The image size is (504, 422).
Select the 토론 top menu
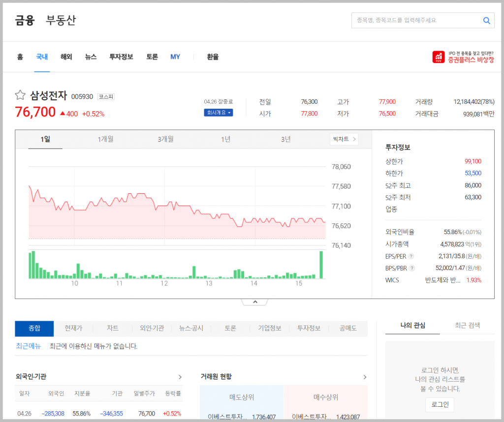click(x=152, y=57)
